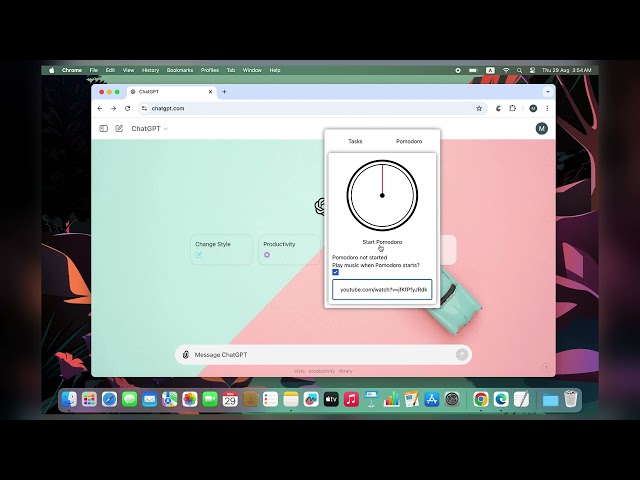640x480 pixels.
Task: Open Wi-Fi status in the menu bar
Action: 506,70
